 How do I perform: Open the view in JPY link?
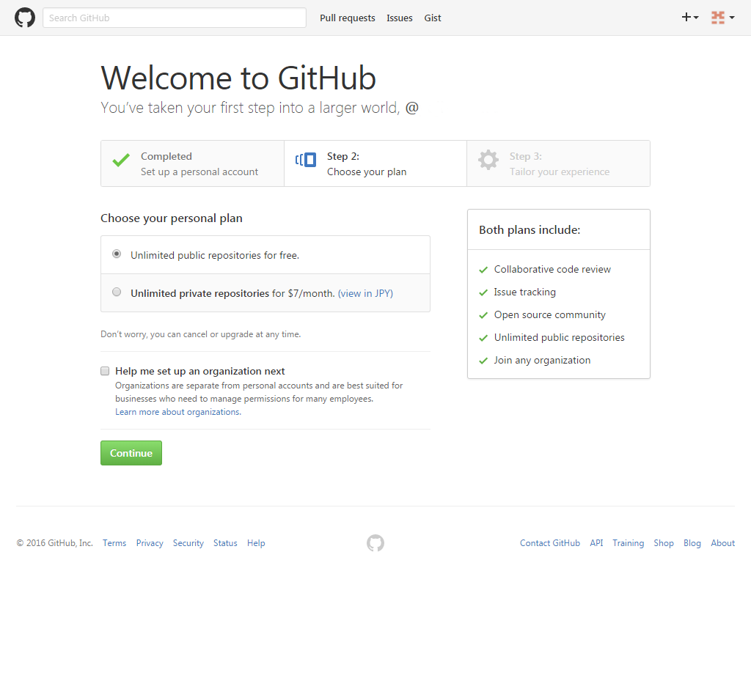coord(365,293)
